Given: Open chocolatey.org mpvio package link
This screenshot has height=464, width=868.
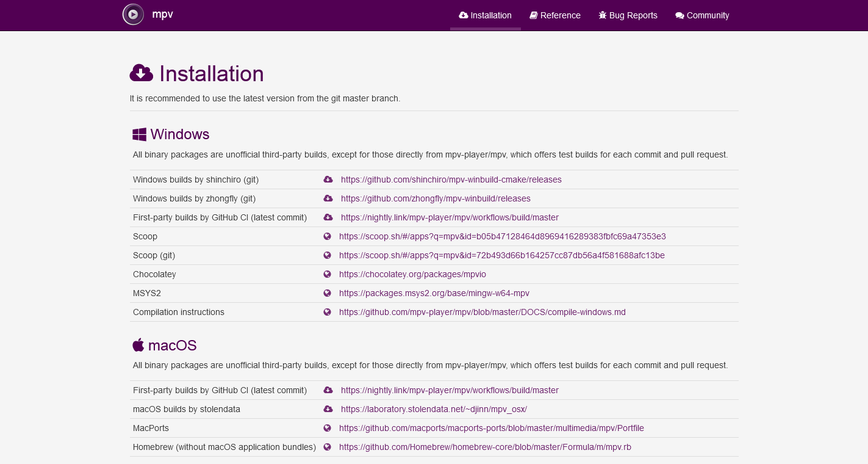Looking at the screenshot, I should tap(412, 274).
